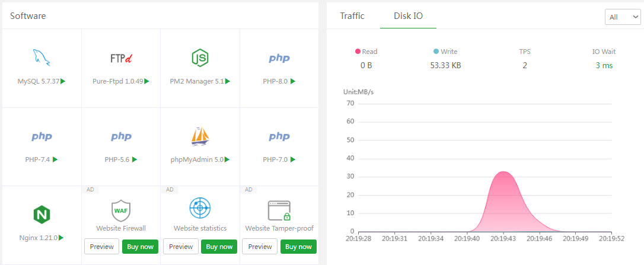Open the Pure-Ftpd FTP icon
The image size is (644, 265).
(121, 58)
